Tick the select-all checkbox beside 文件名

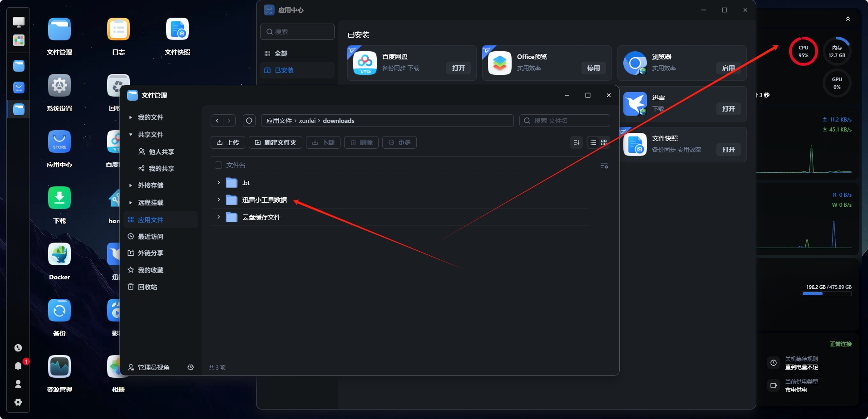click(x=218, y=165)
